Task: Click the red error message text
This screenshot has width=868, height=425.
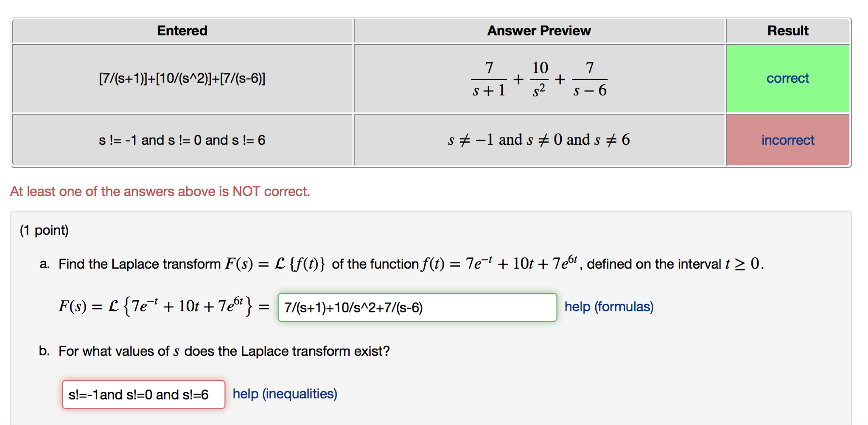Action: 160,191
